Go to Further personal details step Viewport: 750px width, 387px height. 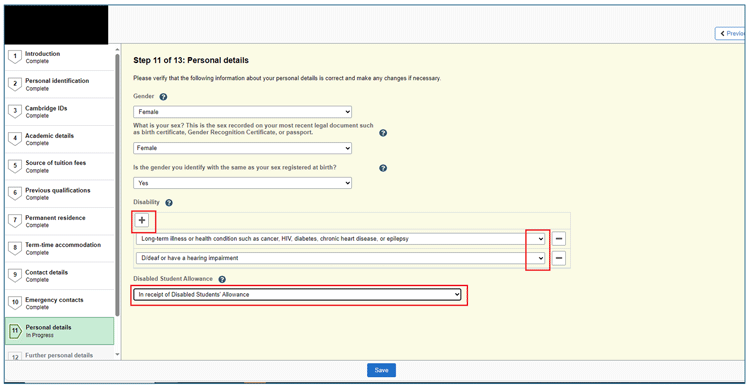[60, 354]
